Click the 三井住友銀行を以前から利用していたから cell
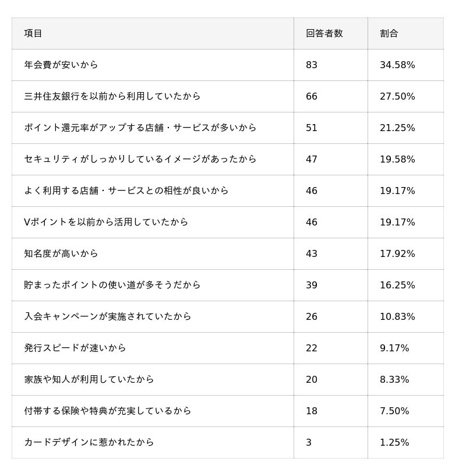The height and width of the screenshot is (476, 466). pos(112,97)
